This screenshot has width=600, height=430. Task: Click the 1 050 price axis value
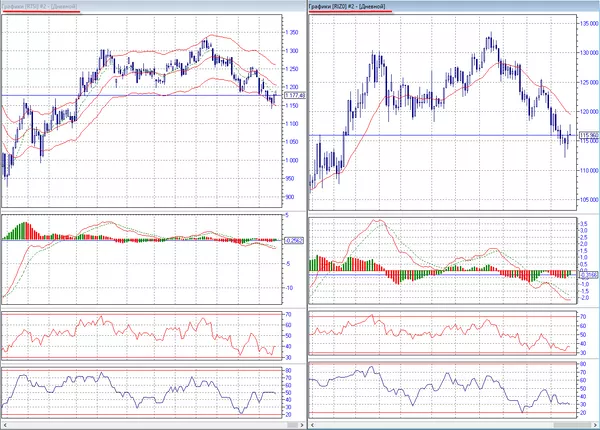292,142
